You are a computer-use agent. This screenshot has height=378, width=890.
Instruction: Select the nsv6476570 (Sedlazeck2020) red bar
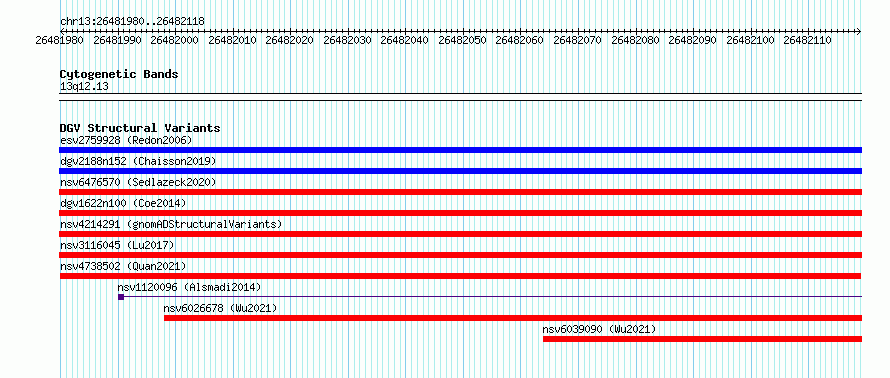click(x=460, y=192)
